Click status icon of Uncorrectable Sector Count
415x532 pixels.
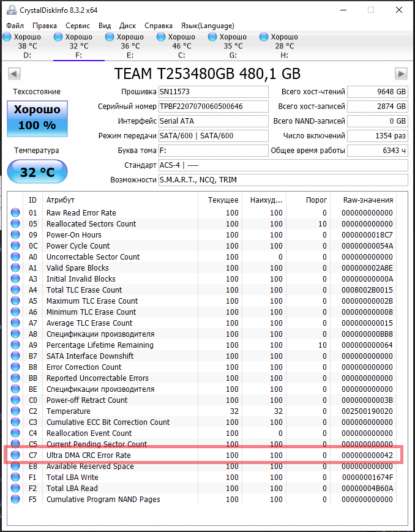point(15,257)
